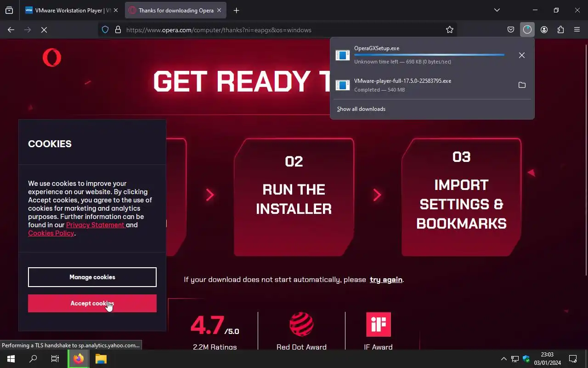Screen dimensions: 588x368
Task: Click the Red Dot Award logo
Action: [301, 324]
